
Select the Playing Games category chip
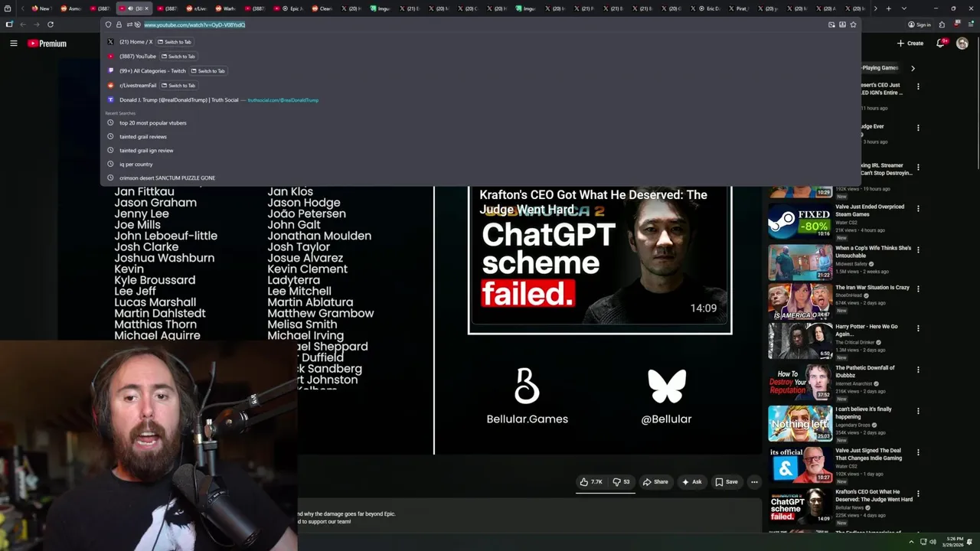click(880, 68)
